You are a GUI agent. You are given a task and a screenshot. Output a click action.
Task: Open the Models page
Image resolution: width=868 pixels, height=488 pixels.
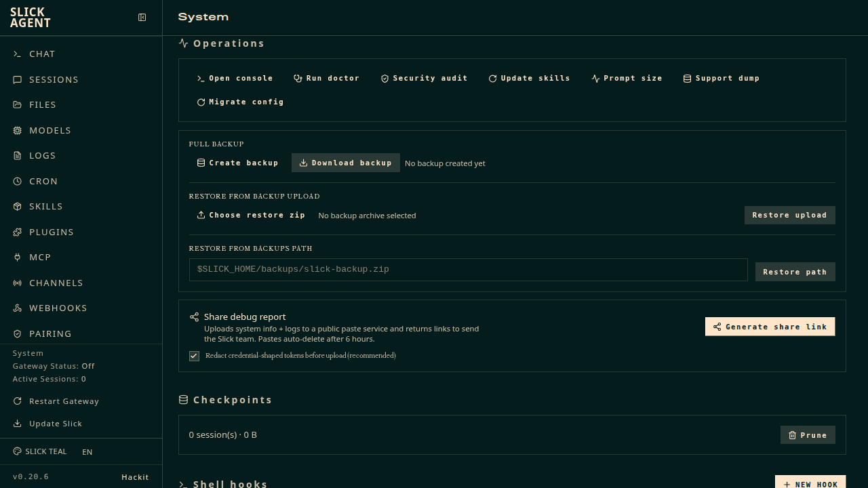click(81, 130)
